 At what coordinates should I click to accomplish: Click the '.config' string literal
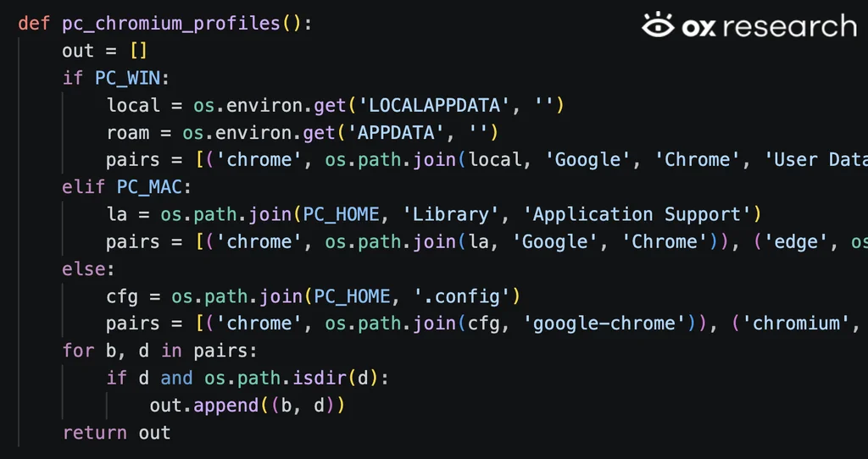(x=460, y=296)
